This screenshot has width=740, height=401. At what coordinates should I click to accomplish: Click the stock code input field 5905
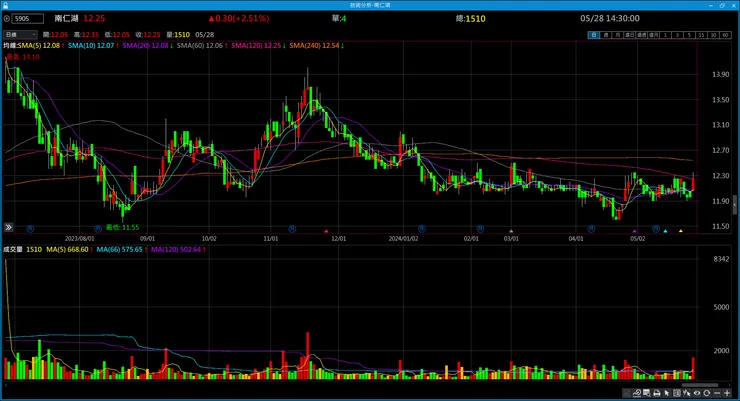[28, 19]
